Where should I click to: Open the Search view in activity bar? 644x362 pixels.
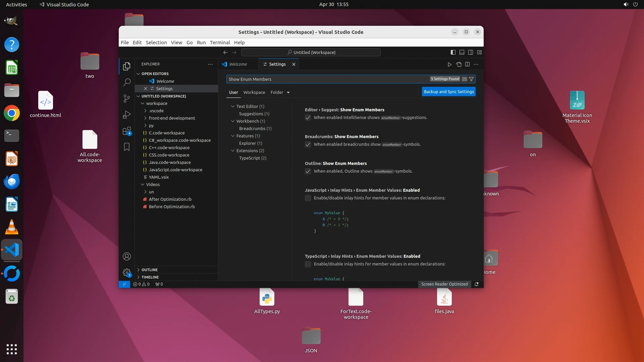click(127, 82)
